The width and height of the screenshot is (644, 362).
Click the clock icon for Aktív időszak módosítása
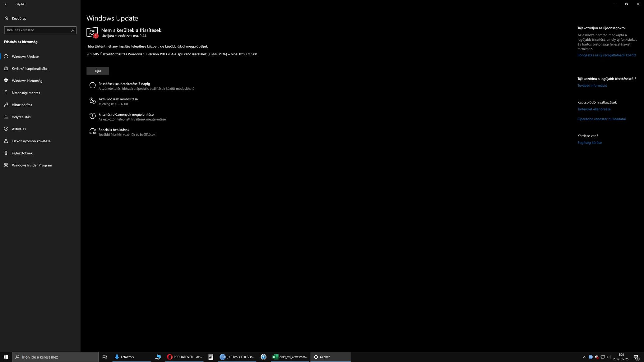click(x=92, y=101)
